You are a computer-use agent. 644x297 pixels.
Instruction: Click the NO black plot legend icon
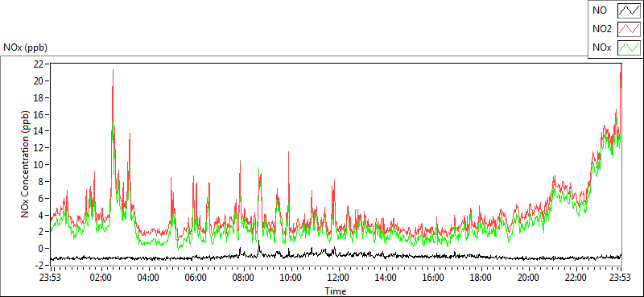pos(629,10)
